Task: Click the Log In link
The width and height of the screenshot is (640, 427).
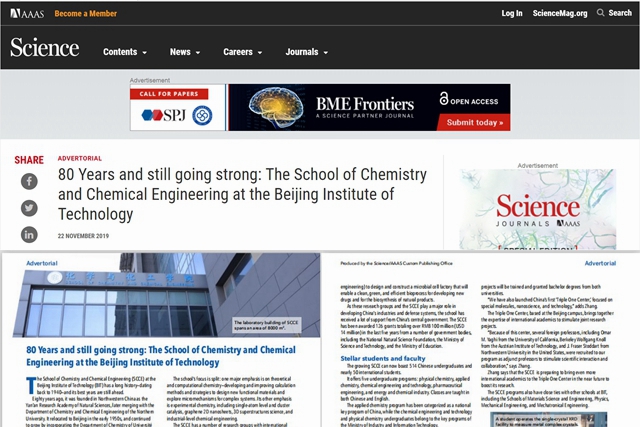Action: 512,14
